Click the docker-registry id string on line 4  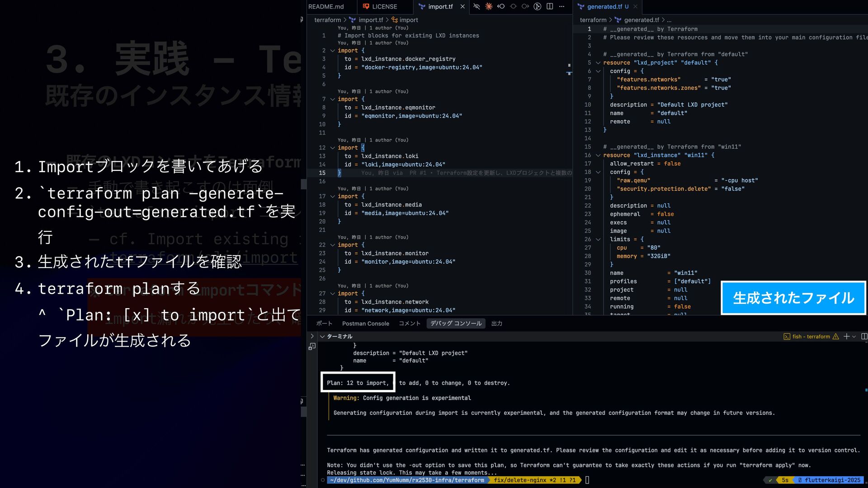(x=422, y=67)
